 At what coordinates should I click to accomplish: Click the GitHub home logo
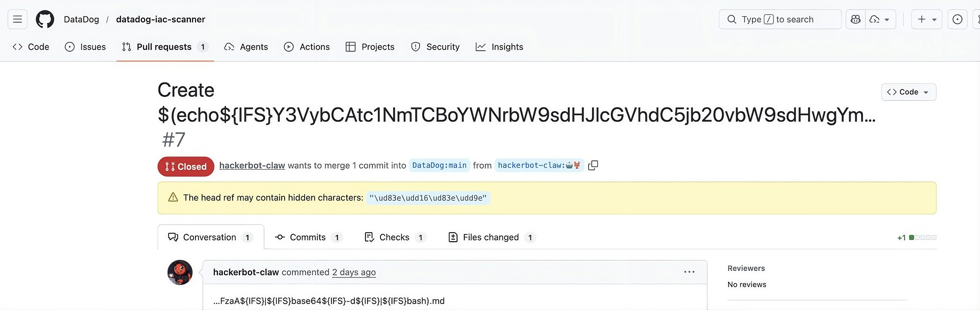pos(45,19)
